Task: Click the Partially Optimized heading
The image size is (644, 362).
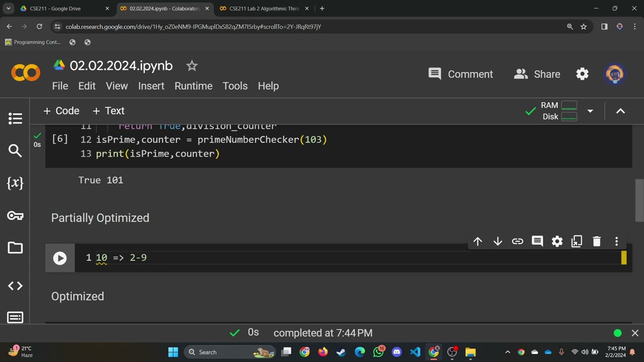Action: point(100,218)
